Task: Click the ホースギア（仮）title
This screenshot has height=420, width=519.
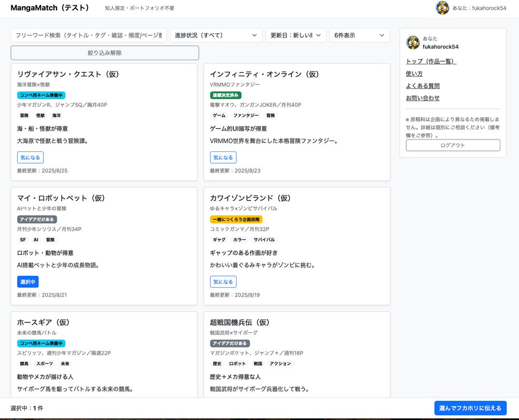Action: [44, 322]
